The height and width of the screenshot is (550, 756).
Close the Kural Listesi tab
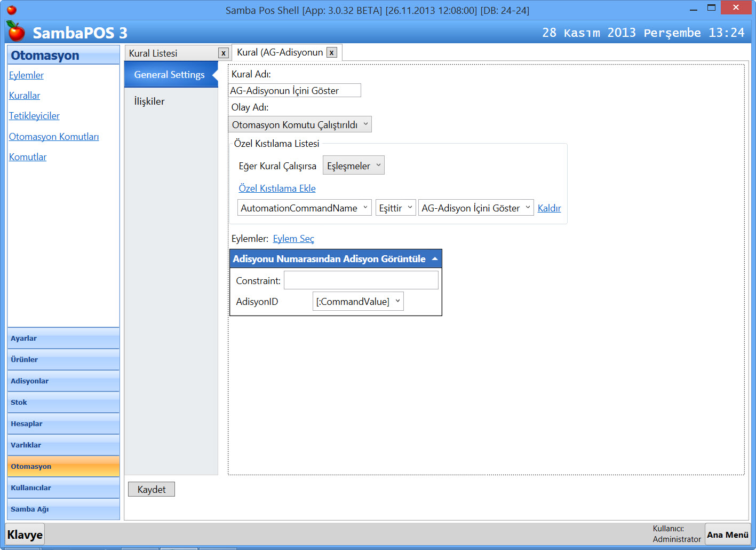click(223, 53)
